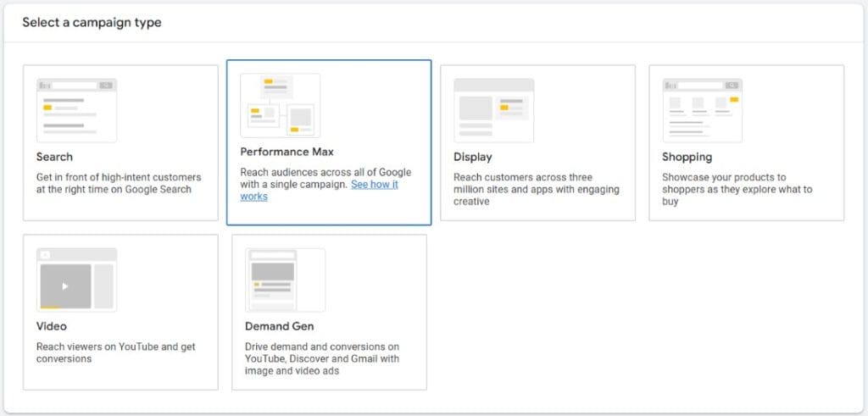Select the Performance Max title text
The width and height of the screenshot is (868, 416).
pos(287,152)
